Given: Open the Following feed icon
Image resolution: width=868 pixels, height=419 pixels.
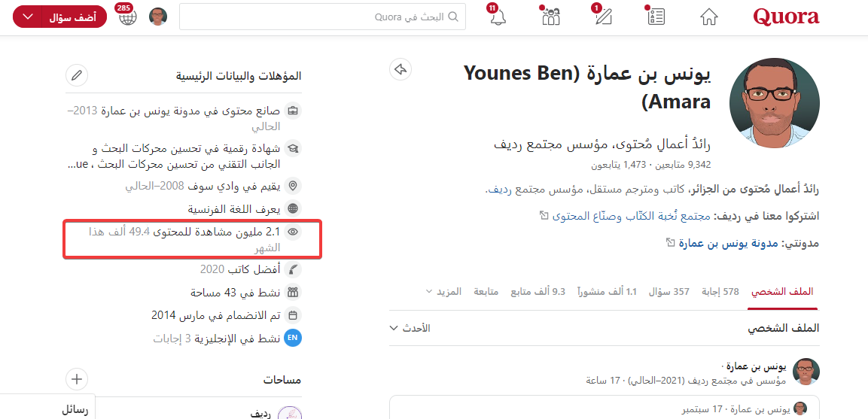Looking at the screenshot, I should click(x=656, y=17).
